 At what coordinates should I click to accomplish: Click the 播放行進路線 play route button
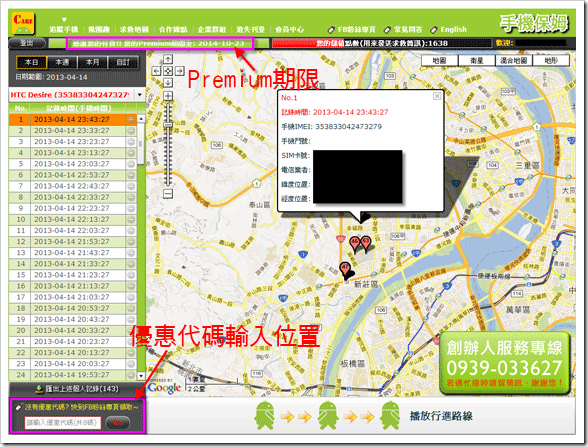(441, 416)
